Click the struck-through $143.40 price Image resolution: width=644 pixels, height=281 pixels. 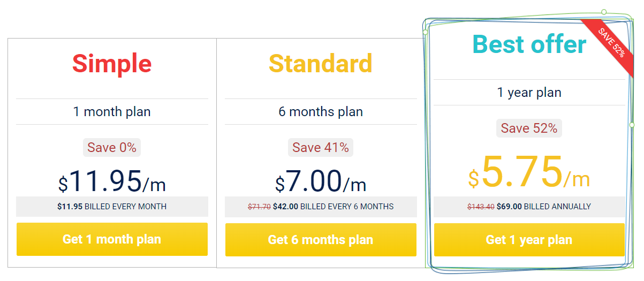[481, 207]
